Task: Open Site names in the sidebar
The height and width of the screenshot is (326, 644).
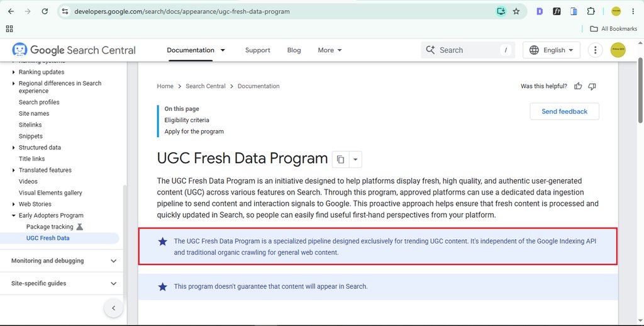Action: tap(34, 113)
